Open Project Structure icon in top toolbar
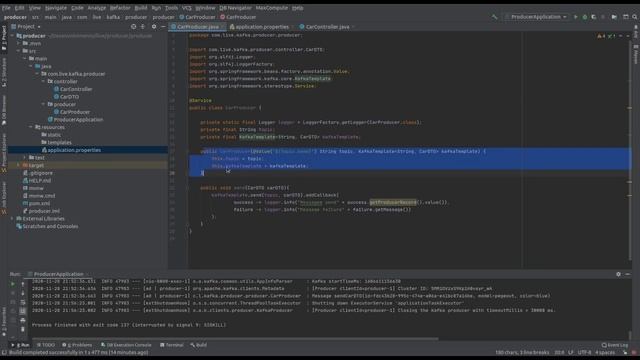Viewport: 640px width, 360px height. (626, 17)
